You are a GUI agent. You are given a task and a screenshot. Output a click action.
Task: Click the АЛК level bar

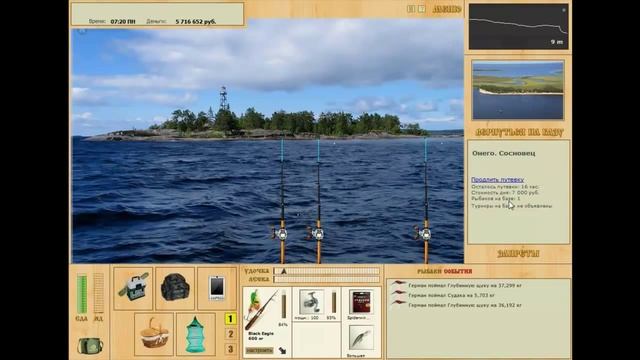(98, 293)
